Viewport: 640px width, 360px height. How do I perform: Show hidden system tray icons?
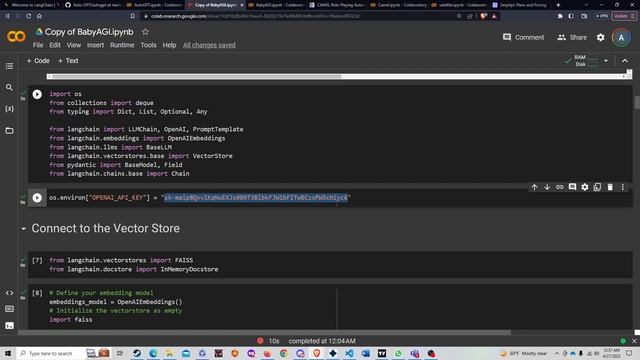pyautogui.click(x=556, y=353)
